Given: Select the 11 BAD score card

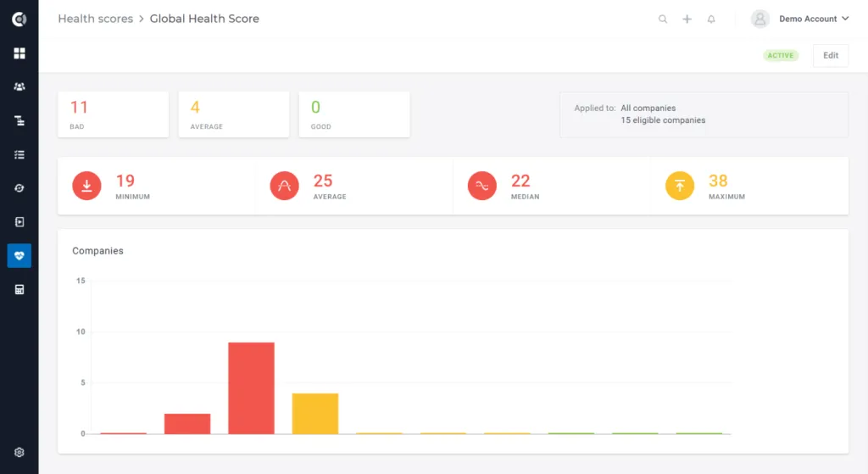Looking at the screenshot, I should (114, 114).
